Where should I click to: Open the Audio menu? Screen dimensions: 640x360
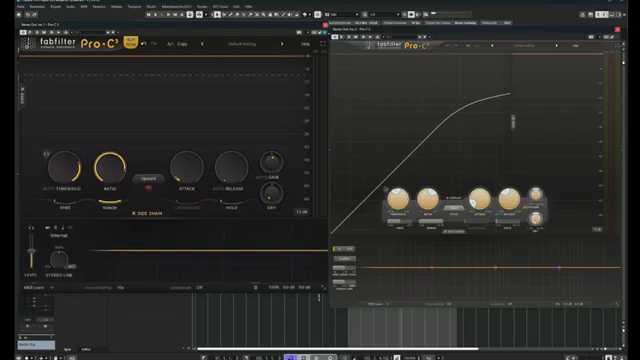click(x=71, y=7)
